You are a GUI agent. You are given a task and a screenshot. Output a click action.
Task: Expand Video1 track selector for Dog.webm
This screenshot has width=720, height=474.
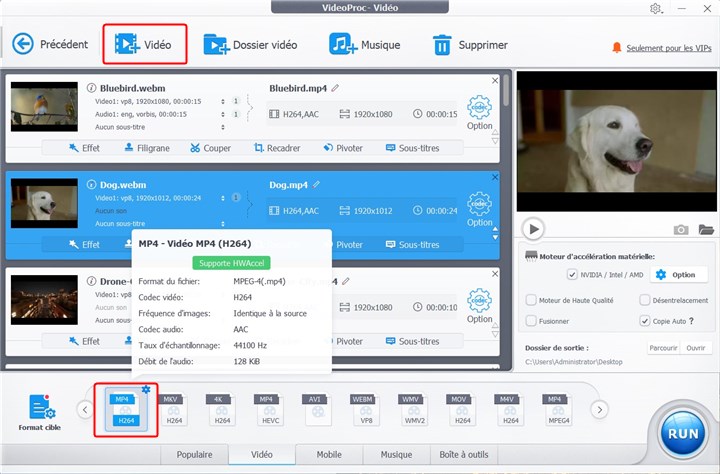click(223, 198)
